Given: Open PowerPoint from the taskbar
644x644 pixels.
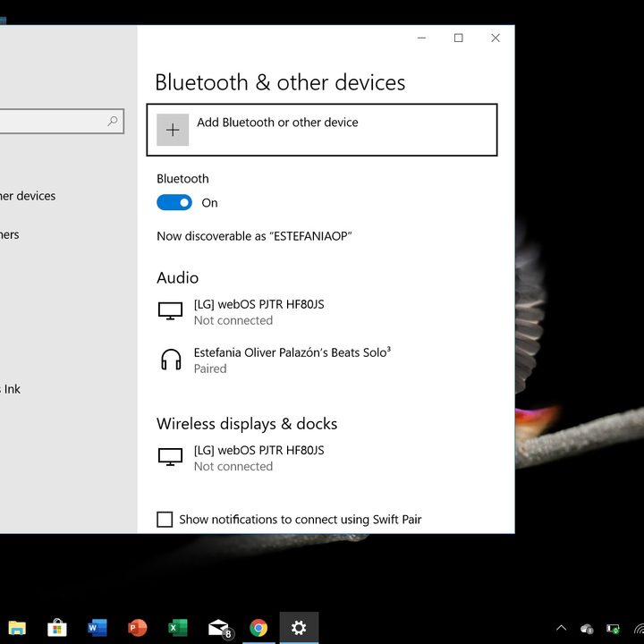Looking at the screenshot, I should (137, 628).
